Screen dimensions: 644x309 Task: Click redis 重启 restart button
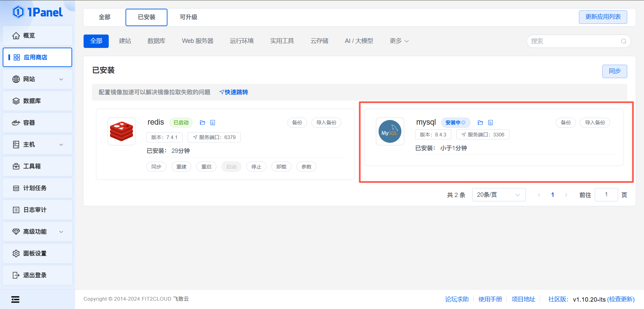pos(206,167)
